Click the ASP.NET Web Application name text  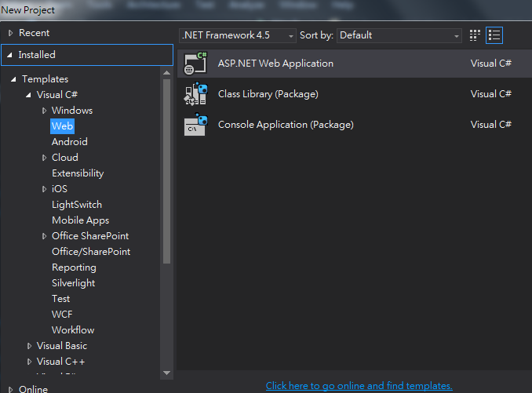click(275, 64)
